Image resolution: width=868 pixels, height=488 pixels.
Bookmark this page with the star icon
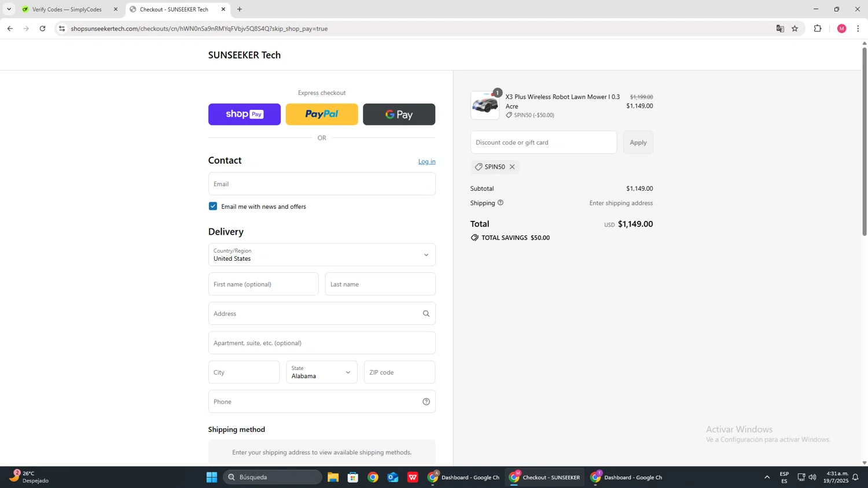point(795,28)
